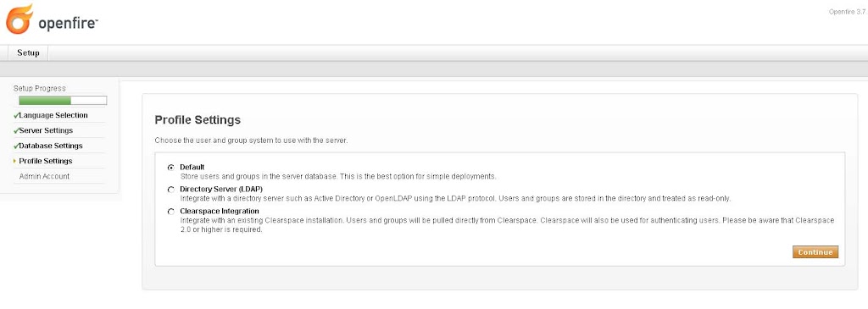Image resolution: width=868 pixels, height=309 pixels.
Task: Click 'Store users and groups' description text
Action: 338,177
